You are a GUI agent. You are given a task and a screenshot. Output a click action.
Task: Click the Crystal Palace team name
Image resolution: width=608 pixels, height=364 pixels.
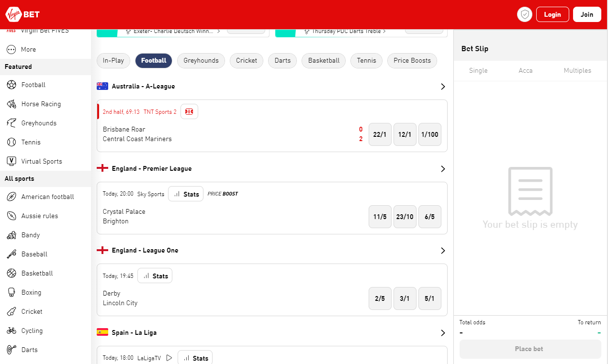coord(124,211)
